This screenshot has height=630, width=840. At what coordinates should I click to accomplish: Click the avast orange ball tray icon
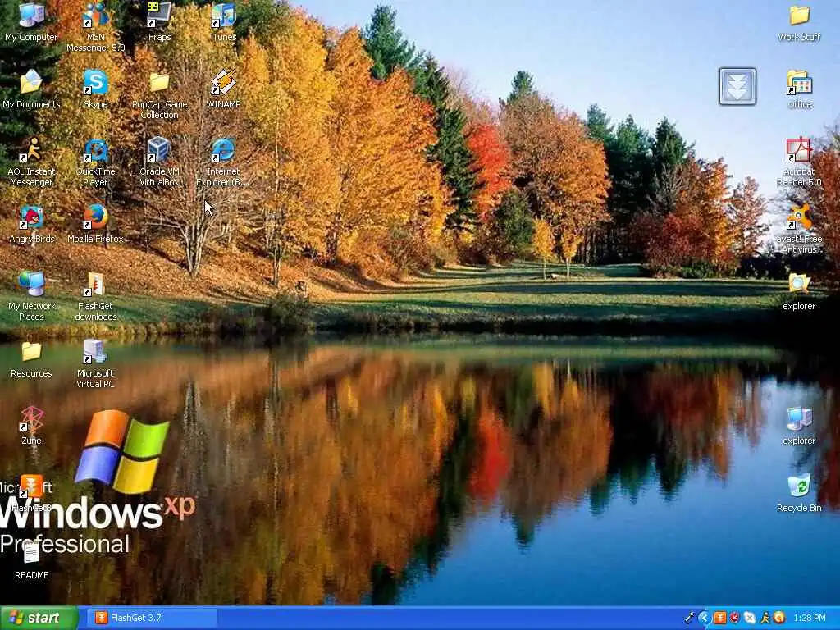pyautogui.click(x=779, y=618)
